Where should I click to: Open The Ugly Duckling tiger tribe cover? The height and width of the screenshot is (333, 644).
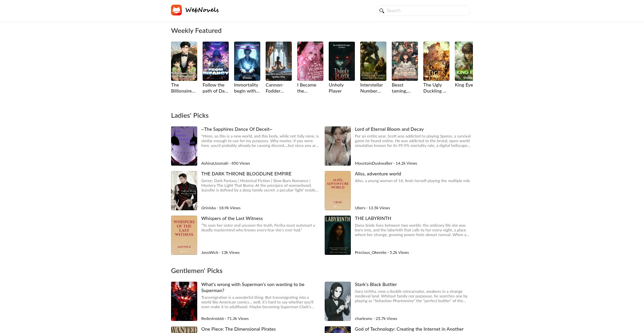[x=436, y=61]
